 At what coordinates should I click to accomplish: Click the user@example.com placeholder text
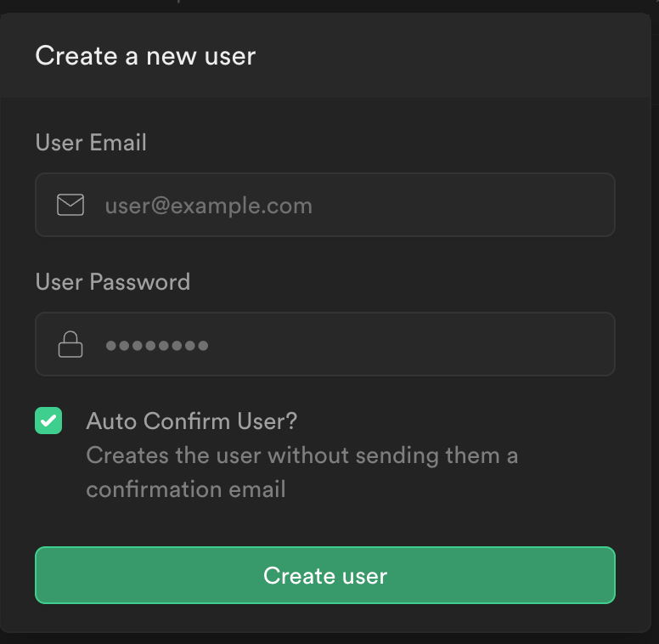(208, 206)
